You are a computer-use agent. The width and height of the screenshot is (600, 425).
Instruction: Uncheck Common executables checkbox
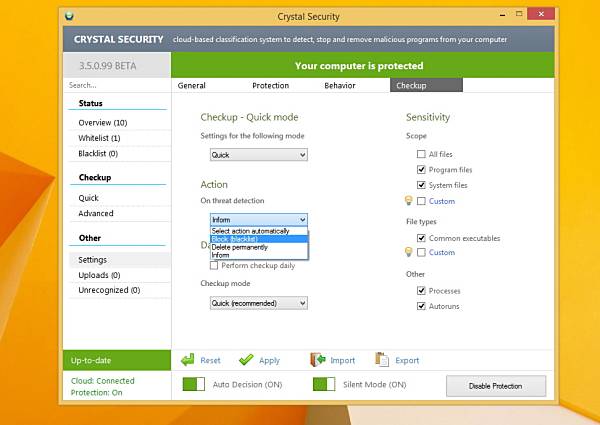point(421,238)
